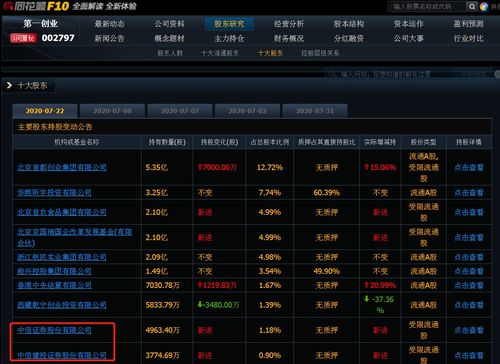Open 北京首都创业集团有限公司 shareholder link
The image size is (500, 364).
tap(62, 167)
